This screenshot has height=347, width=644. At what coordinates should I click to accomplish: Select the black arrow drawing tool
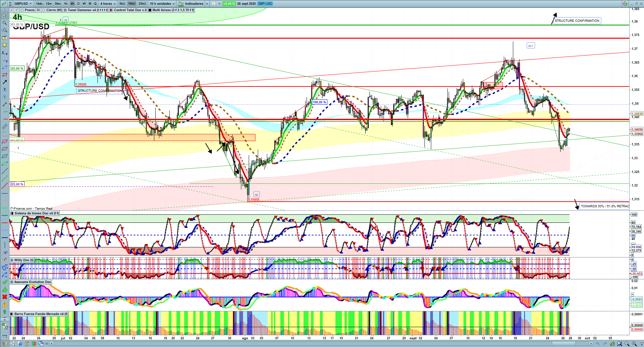click(4, 82)
